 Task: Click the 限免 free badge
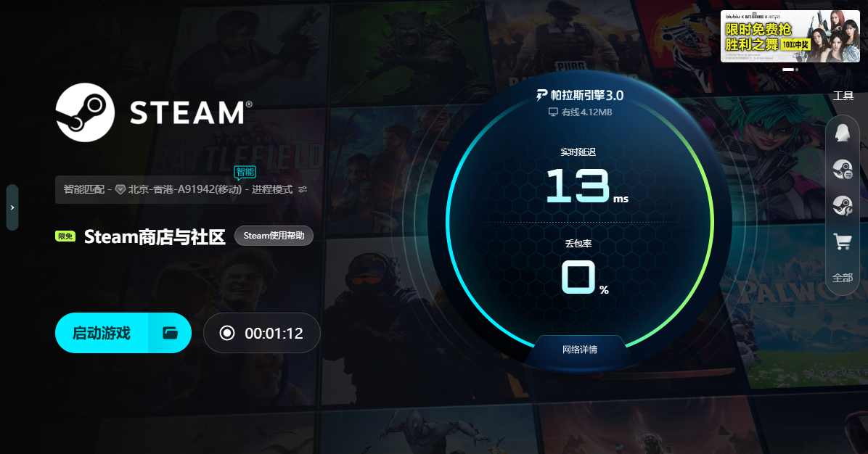coord(65,236)
